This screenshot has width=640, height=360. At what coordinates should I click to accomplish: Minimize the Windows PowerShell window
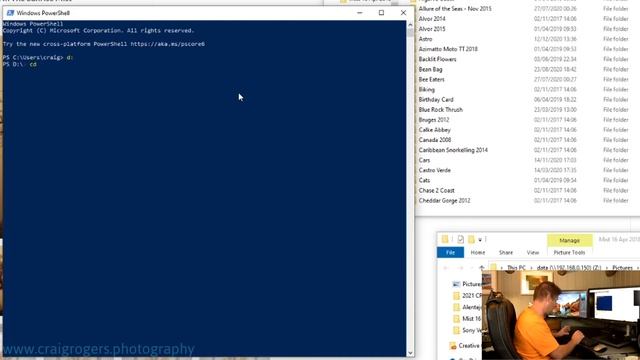coord(360,13)
